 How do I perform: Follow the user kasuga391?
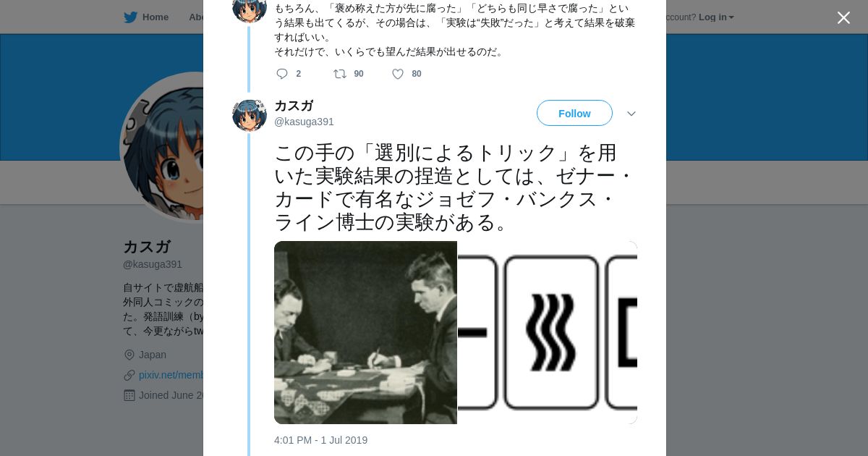(574, 114)
